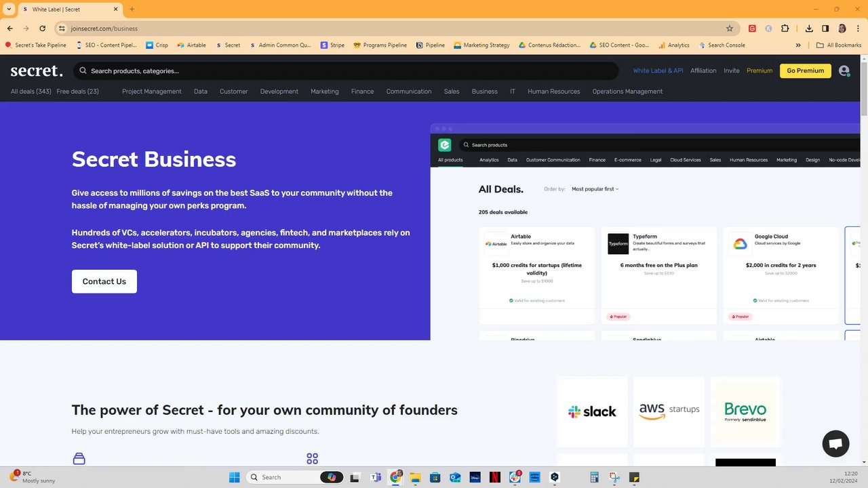Open the Affiliation link
868x488 pixels.
click(x=703, y=70)
